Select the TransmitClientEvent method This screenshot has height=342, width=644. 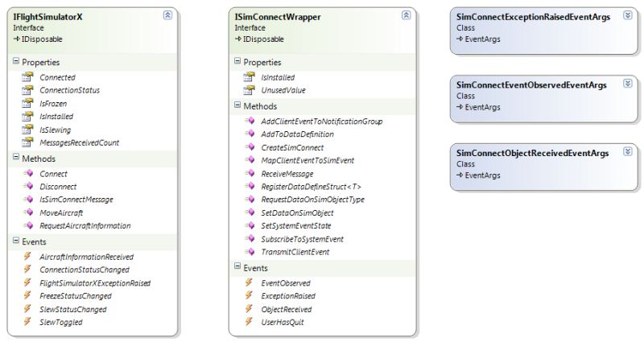(x=295, y=252)
